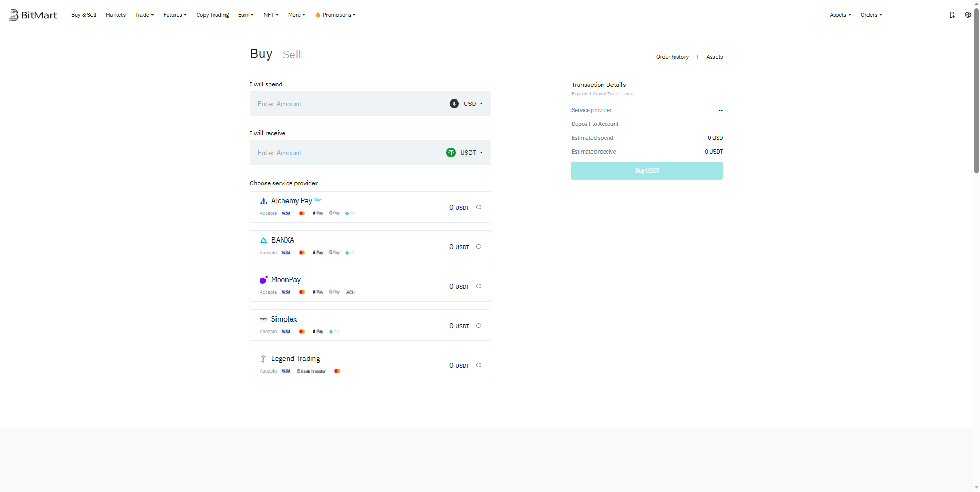
Task: Click the Visa icon under BANXA
Action: point(286,253)
